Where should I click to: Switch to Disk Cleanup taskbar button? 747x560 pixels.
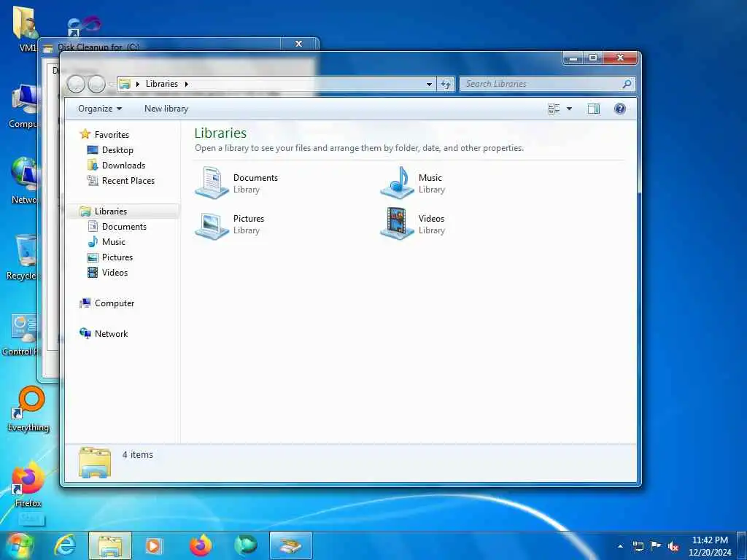(290, 545)
